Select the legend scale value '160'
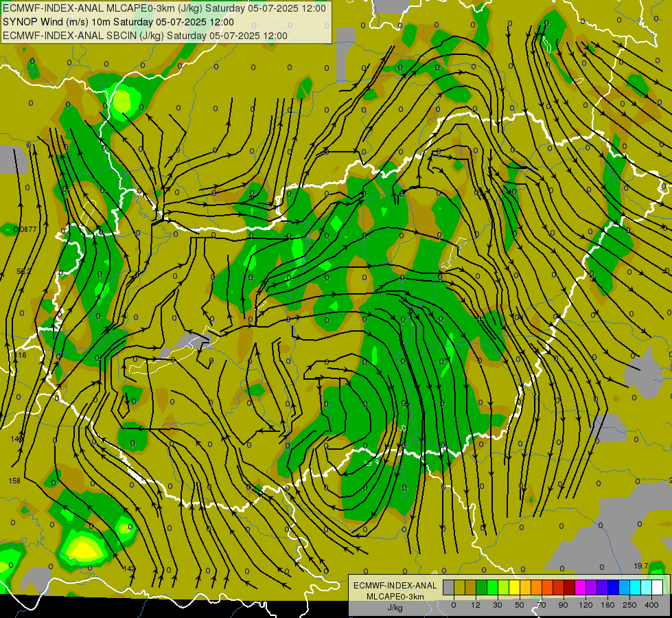Screen dimensions: 672x618 607,605
